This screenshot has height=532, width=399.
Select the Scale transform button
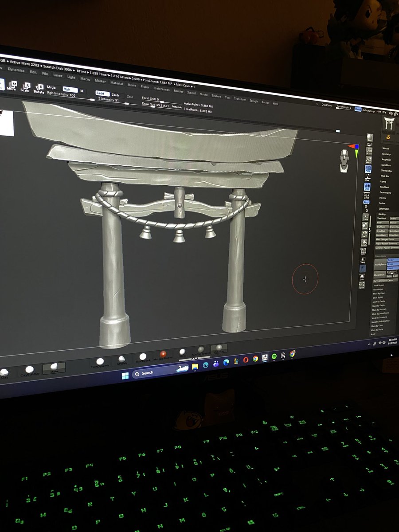pos(26,86)
